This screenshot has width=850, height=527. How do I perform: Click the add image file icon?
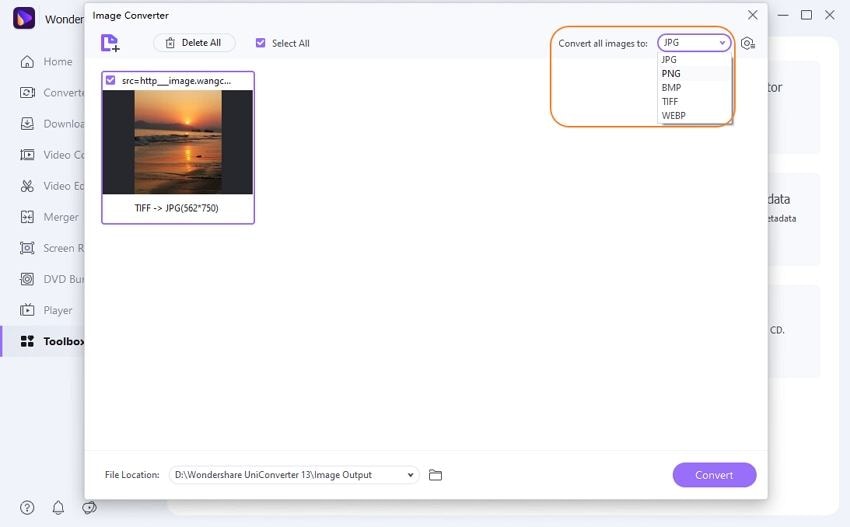coord(110,43)
